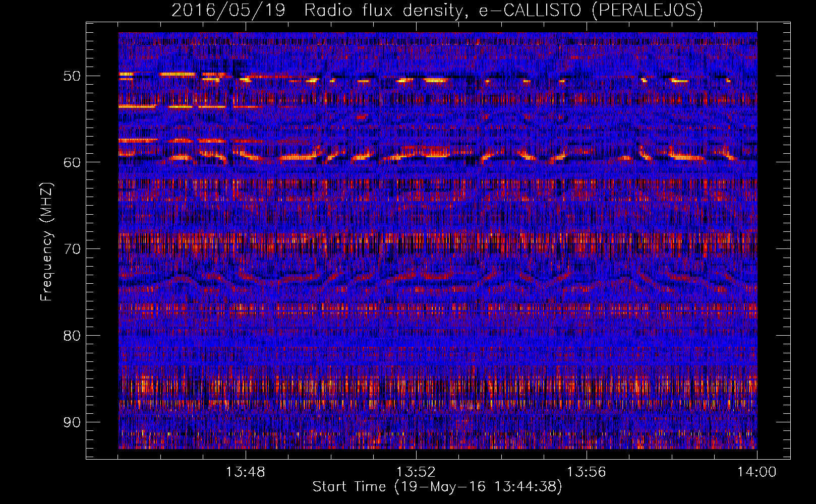Click the '13:56' time tick label
Viewport: 816px width, 504px height.
pyautogui.click(x=587, y=472)
